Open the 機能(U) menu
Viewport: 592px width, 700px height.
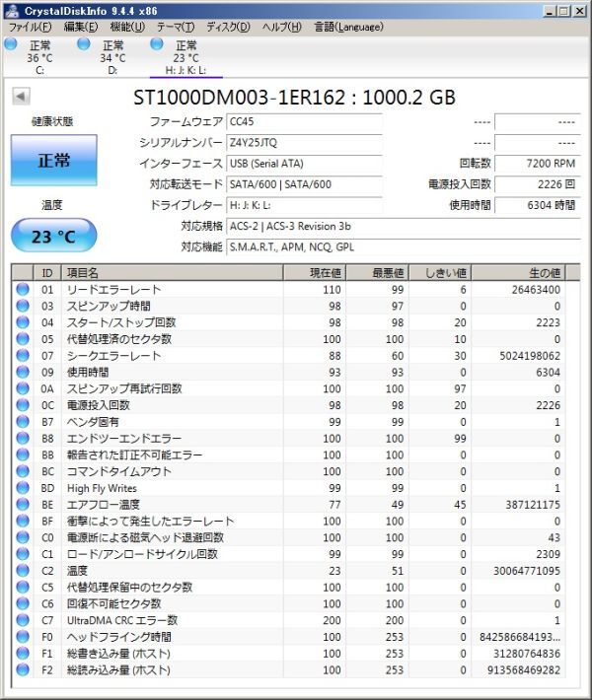click(x=127, y=27)
